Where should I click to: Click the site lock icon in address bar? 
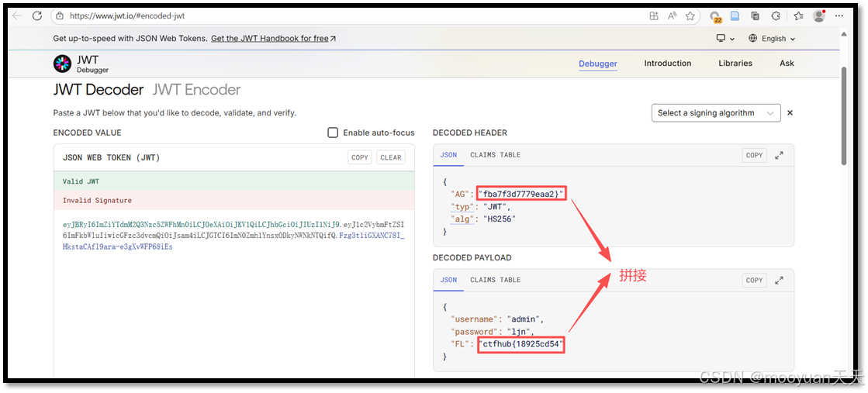pos(61,16)
